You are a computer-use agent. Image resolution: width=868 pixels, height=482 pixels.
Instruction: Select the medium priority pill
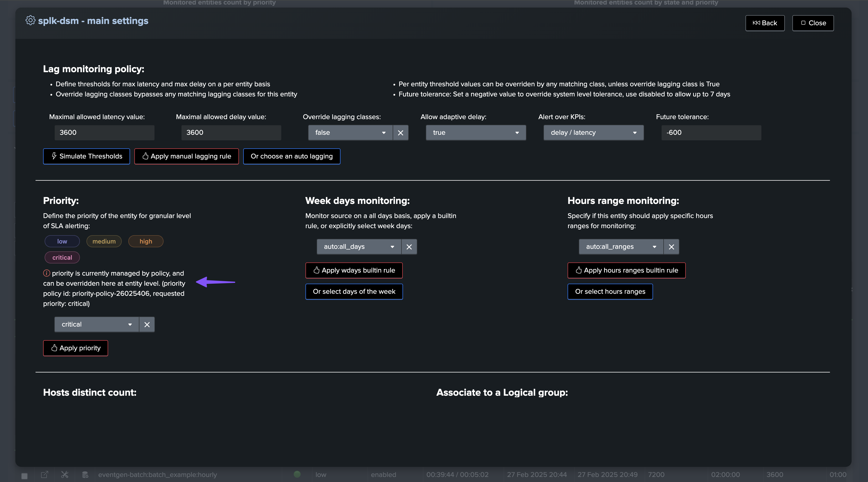[104, 242]
